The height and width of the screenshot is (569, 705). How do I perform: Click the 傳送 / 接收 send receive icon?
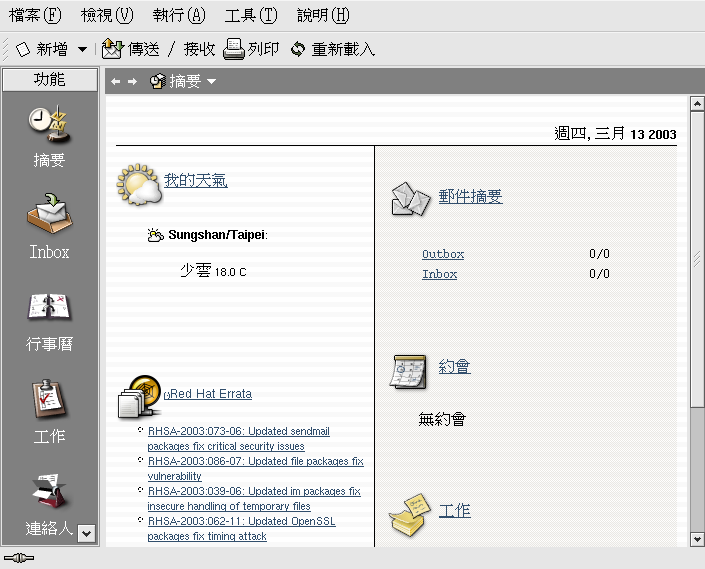(x=112, y=49)
